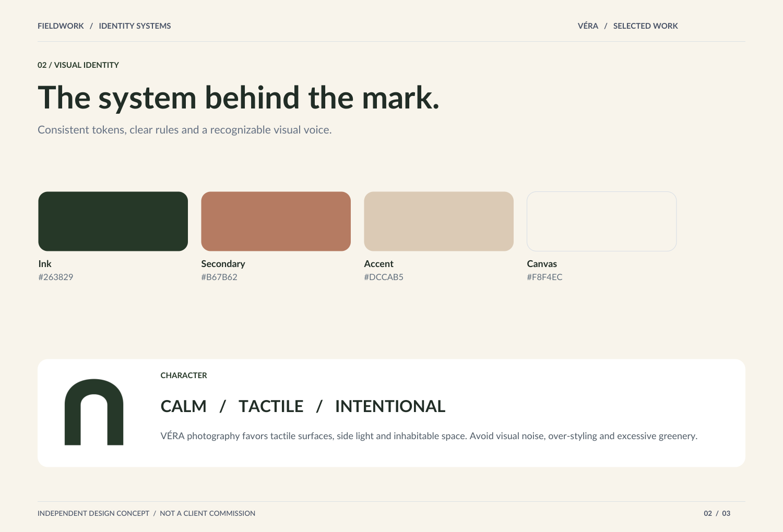Click IDENTITY SYSTEMS in the header

point(135,26)
